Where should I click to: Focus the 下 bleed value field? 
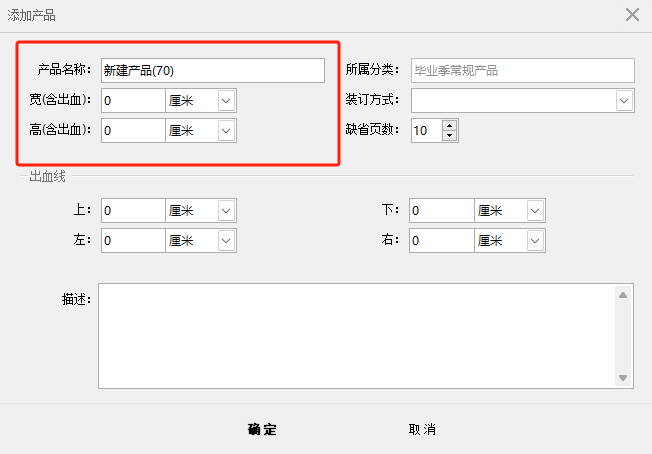pos(442,210)
